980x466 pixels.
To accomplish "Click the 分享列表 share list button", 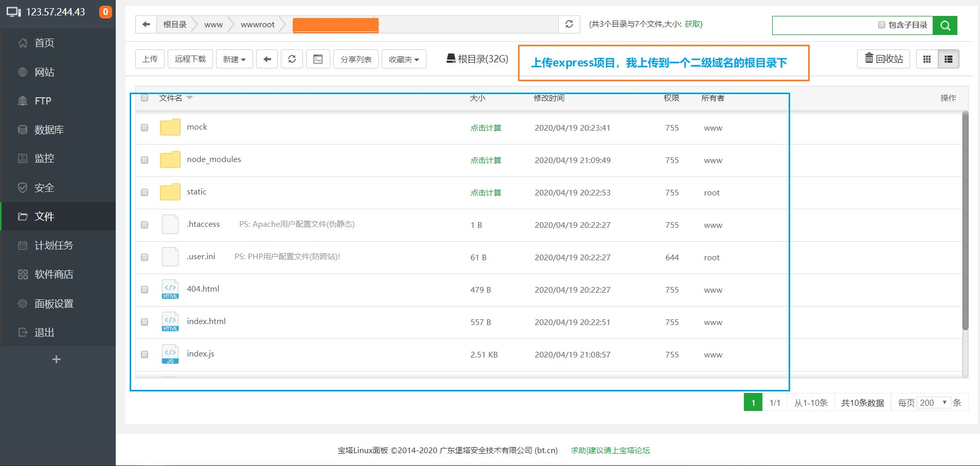I will pos(356,59).
